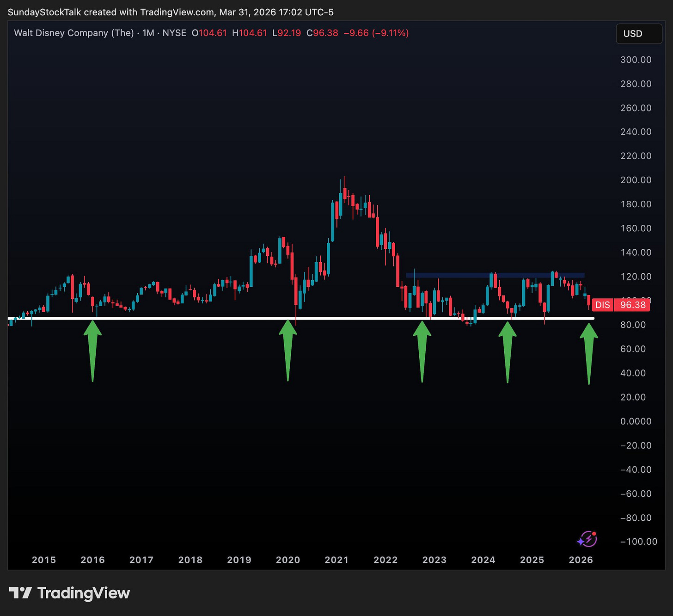Select the 96.38 current price label
The image size is (673, 616).
[632, 305]
